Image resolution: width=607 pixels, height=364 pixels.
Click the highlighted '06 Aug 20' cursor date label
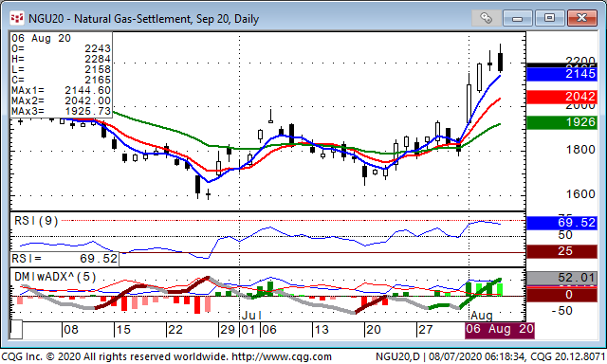(x=500, y=330)
